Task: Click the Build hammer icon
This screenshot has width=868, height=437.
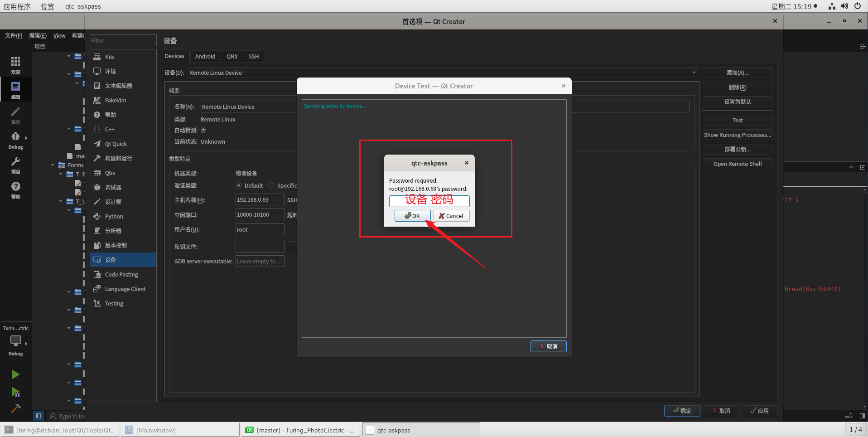Action: 15,409
